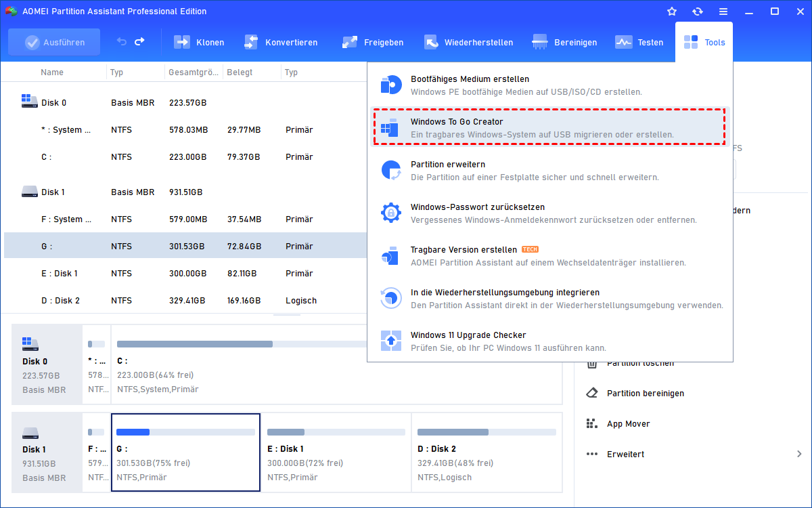The height and width of the screenshot is (508, 812).
Task: Click the Bereinigen toolbar icon
Action: tap(540, 42)
